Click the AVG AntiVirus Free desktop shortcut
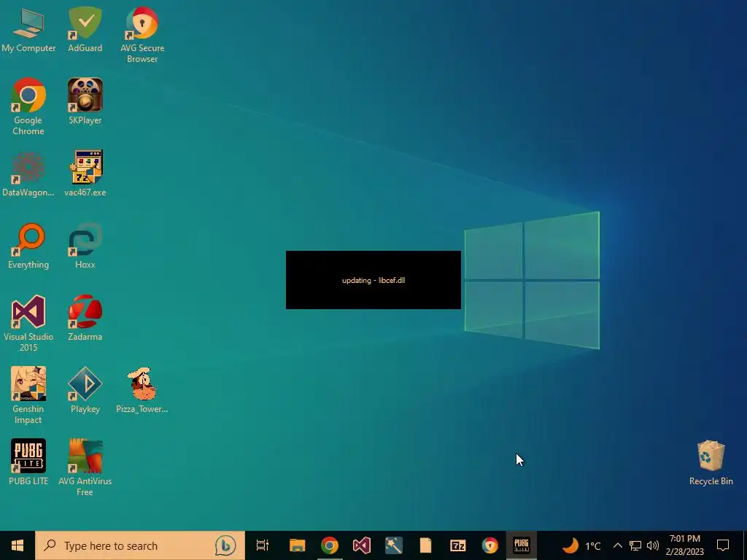Screen dimensions: 747x560 (x=85, y=467)
